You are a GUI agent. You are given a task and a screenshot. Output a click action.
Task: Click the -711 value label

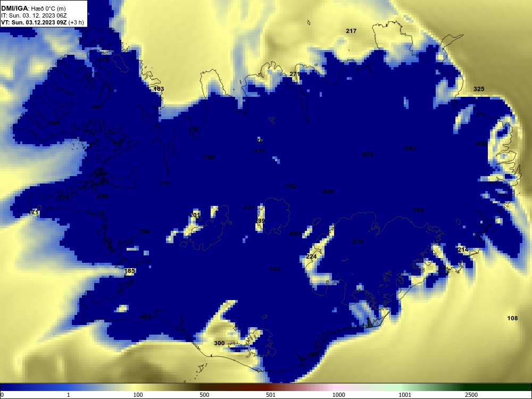click(x=165, y=184)
